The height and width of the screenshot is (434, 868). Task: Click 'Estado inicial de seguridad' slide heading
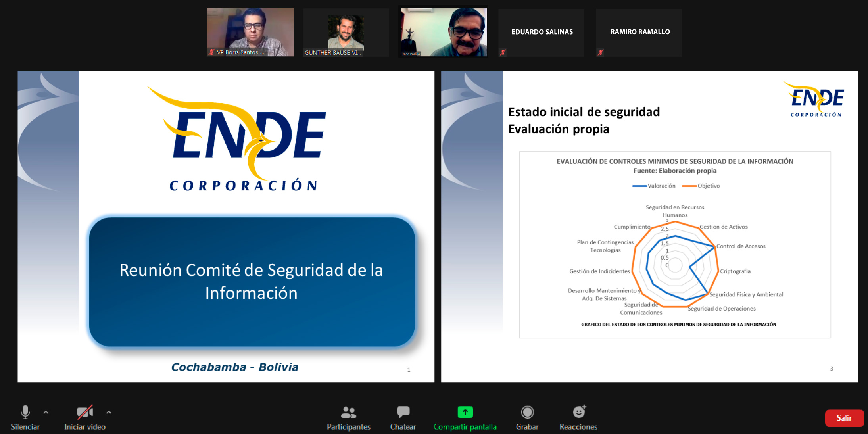pos(584,112)
